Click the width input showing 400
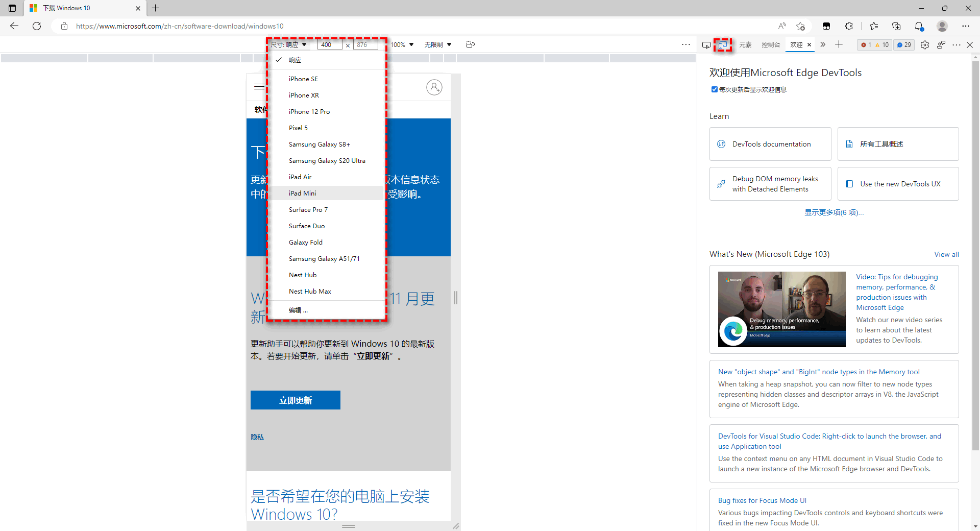980x531 pixels. coord(329,45)
